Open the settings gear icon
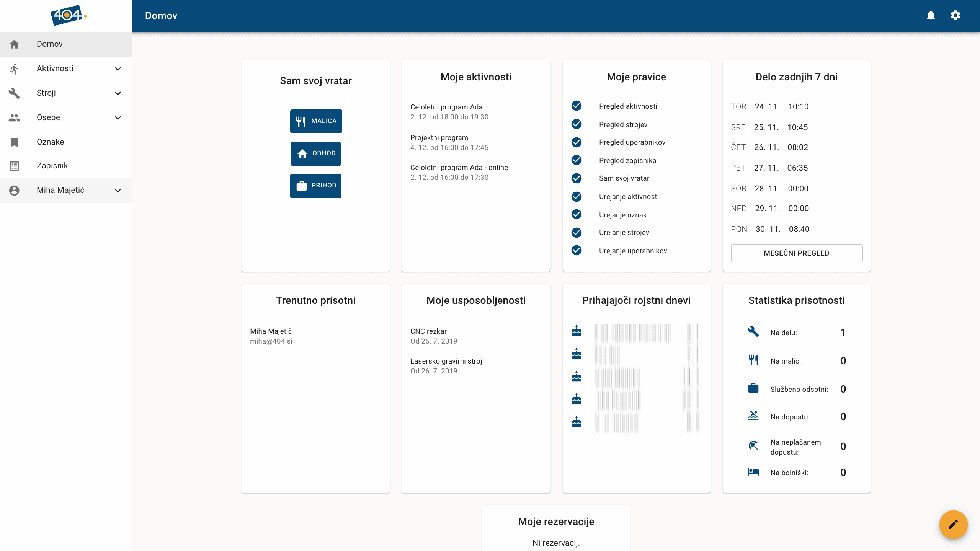The height and width of the screenshot is (551, 980). (x=955, y=16)
